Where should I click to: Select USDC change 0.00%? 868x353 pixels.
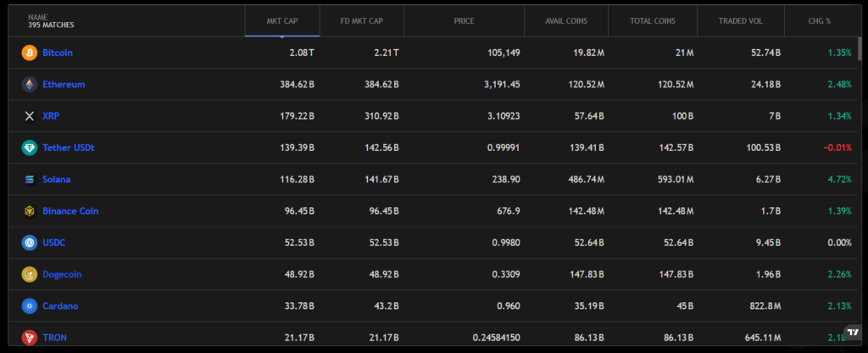click(840, 242)
